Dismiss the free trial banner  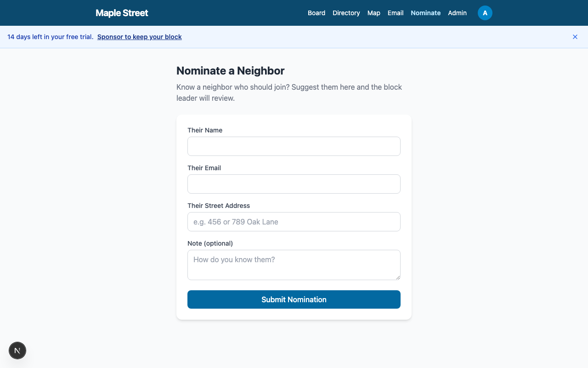click(575, 37)
